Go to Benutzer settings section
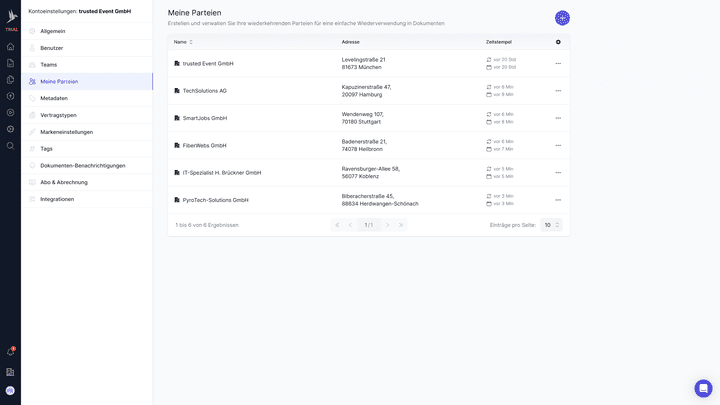Image resolution: width=720 pixels, height=405 pixels. pos(52,48)
